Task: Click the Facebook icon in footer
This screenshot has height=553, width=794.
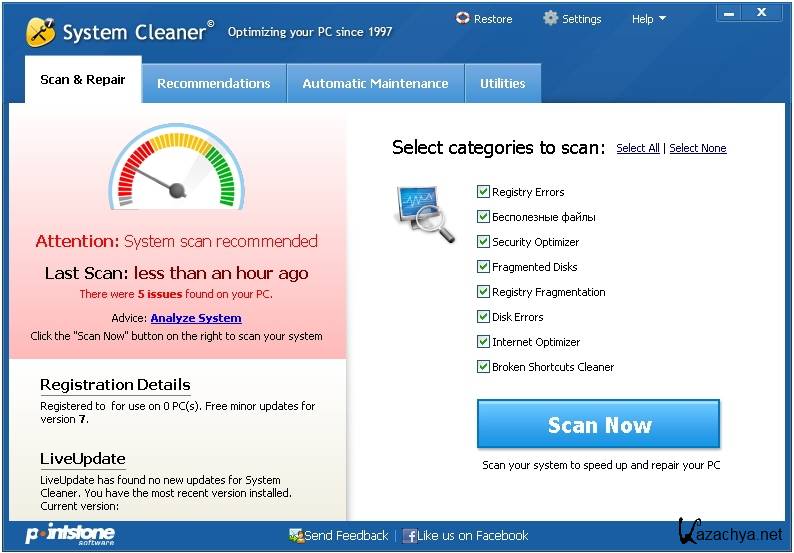Action: point(410,536)
